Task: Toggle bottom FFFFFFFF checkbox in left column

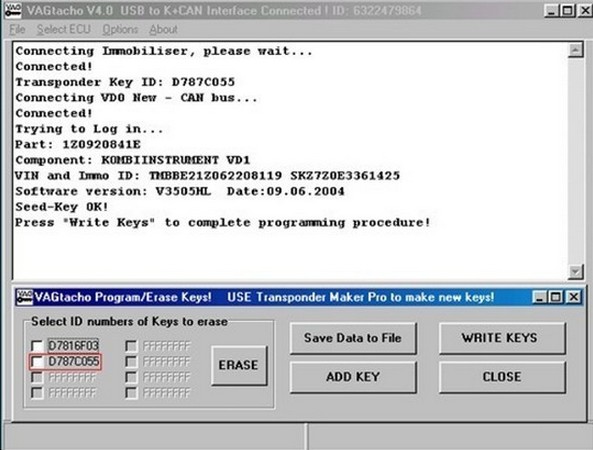Action: tap(37, 393)
